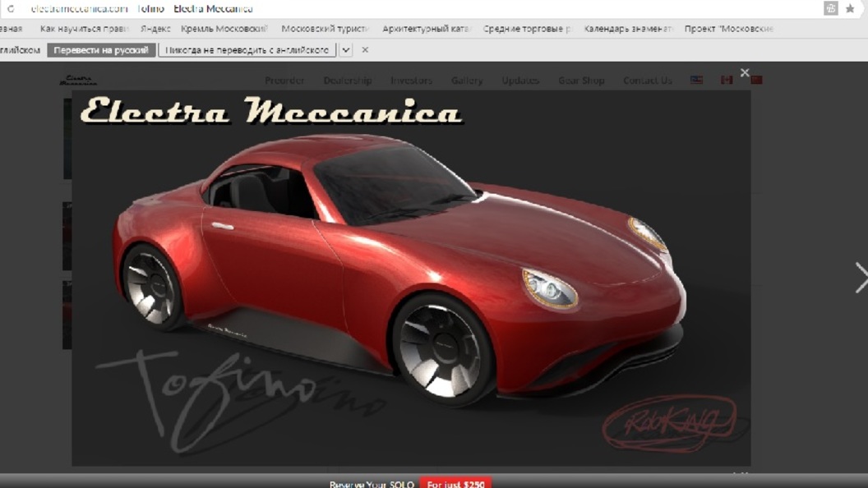Open the translation options dropdown arrow
Image resolution: width=868 pixels, height=488 pixels.
345,50
